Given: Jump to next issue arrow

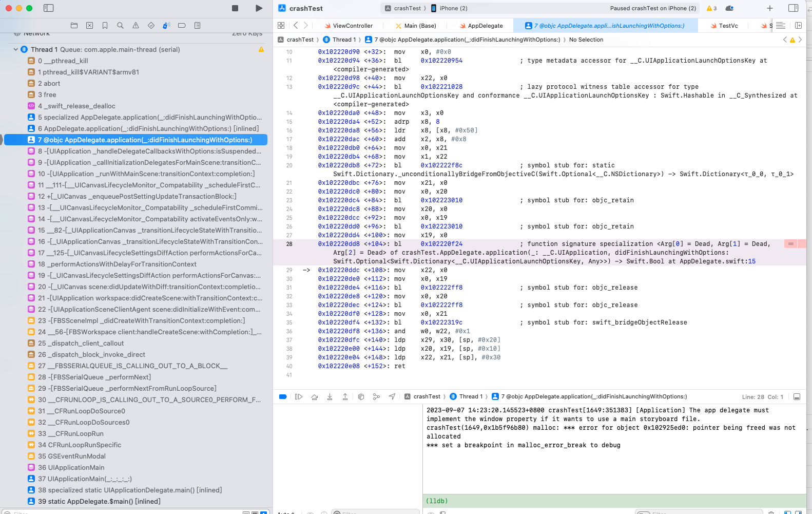Looking at the screenshot, I should 800,40.
